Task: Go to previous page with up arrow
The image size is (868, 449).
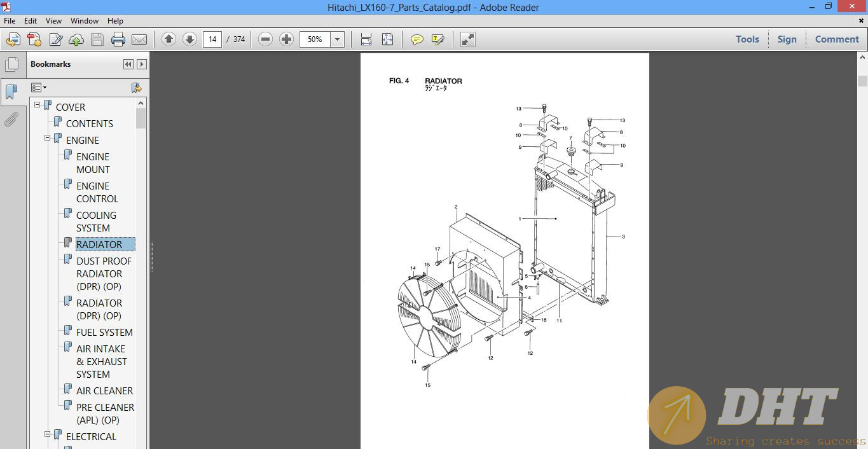Action: pos(169,39)
